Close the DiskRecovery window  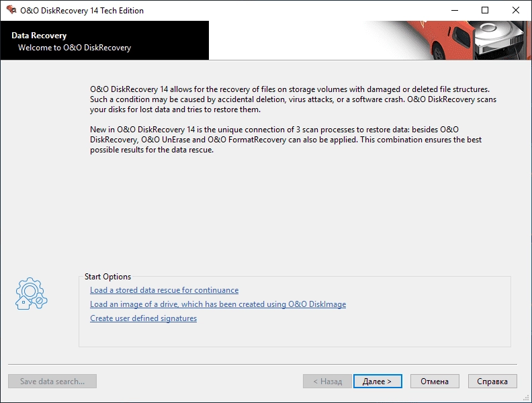tap(516, 10)
